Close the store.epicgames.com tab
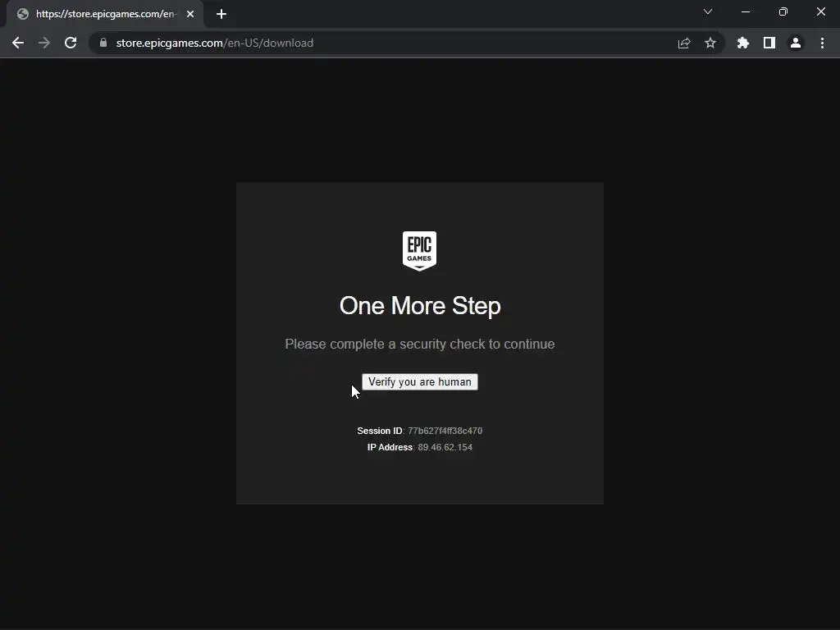The height and width of the screenshot is (630, 840). point(190,14)
